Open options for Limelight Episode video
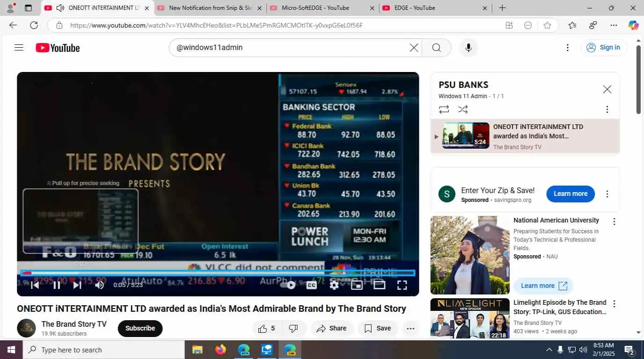The width and height of the screenshot is (644, 359). point(614,304)
